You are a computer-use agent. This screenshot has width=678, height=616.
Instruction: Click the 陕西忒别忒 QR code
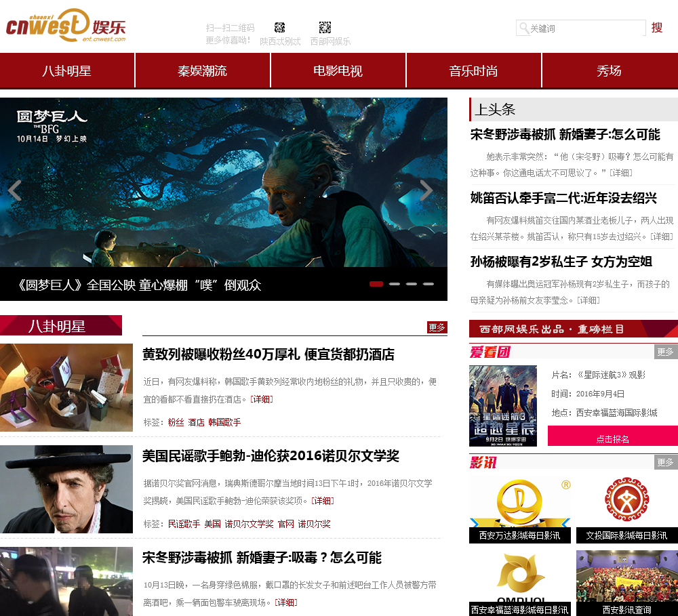(280, 28)
